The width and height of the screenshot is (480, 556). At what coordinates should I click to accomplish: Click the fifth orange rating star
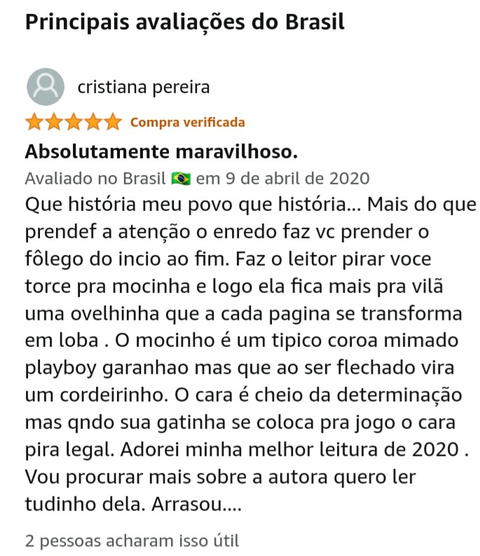[x=113, y=122]
